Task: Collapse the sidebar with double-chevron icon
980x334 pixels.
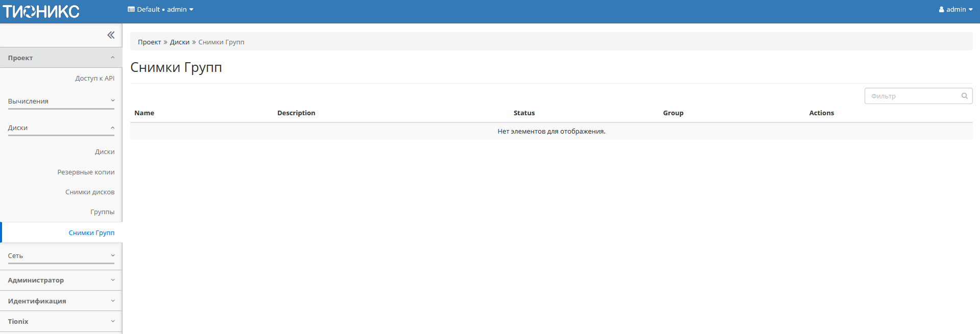Action: click(x=111, y=35)
